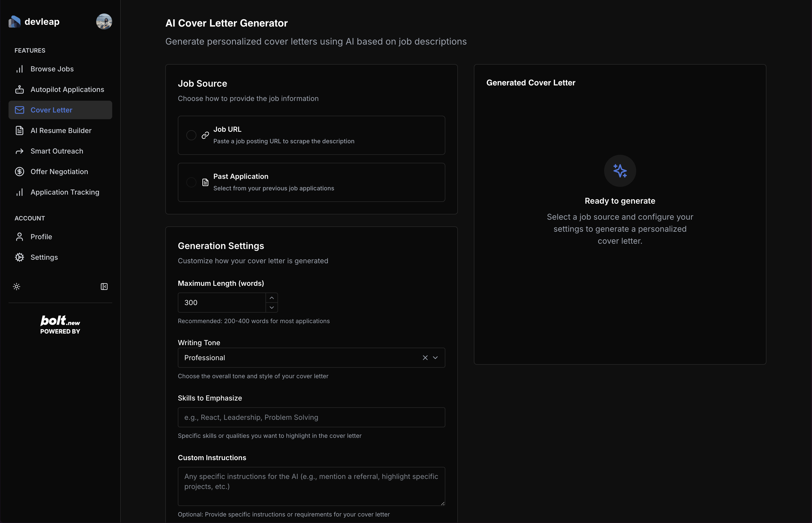Viewport: 812px width, 523px height.
Task: Collapse sidebar using panel icon
Action: tap(104, 287)
